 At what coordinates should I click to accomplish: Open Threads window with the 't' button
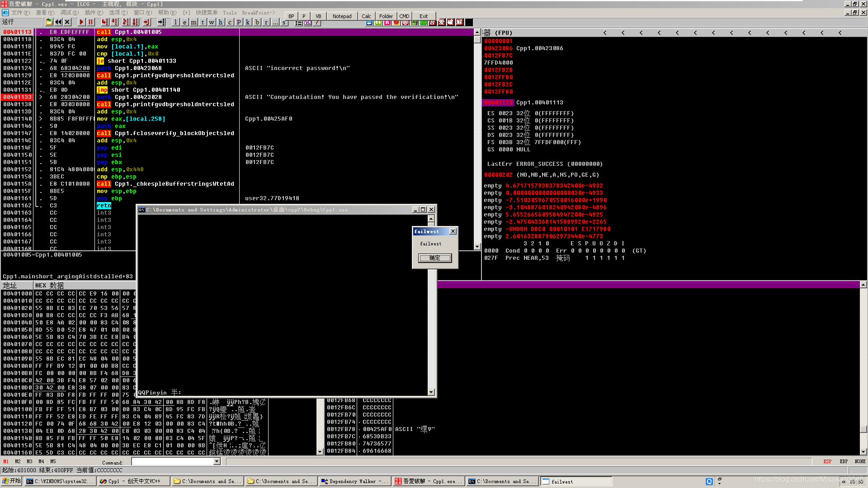[x=203, y=22]
